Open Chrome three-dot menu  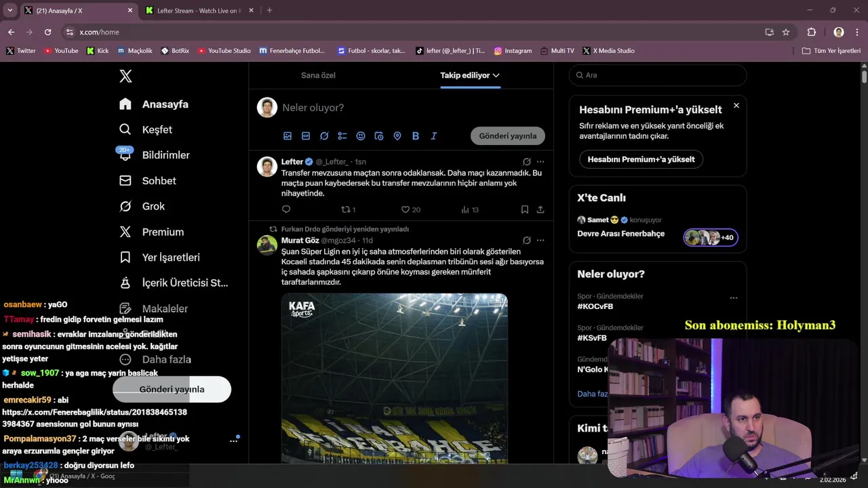tap(856, 32)
